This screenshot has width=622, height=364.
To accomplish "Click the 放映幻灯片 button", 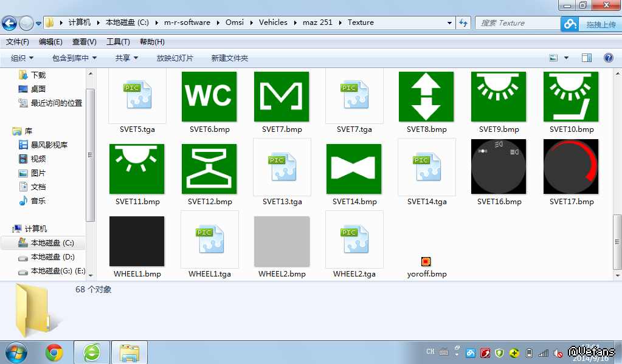I will click(x=175, y=58).
